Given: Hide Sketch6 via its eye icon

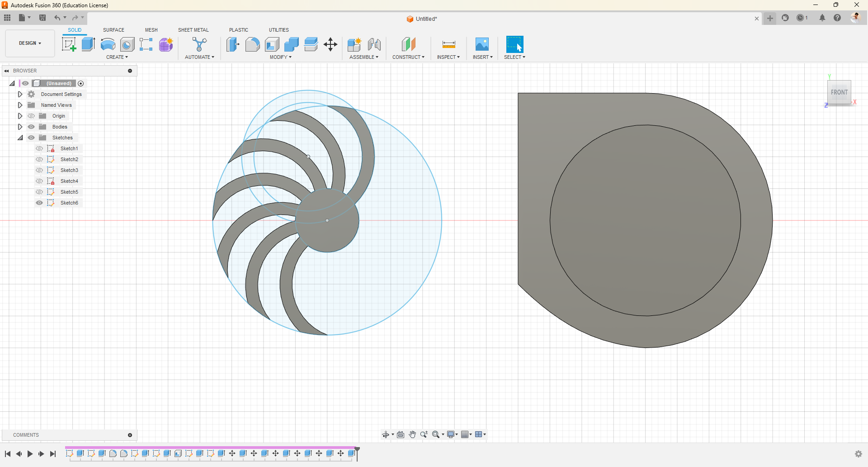Looking at the screenshot, I should click(39, 203).
